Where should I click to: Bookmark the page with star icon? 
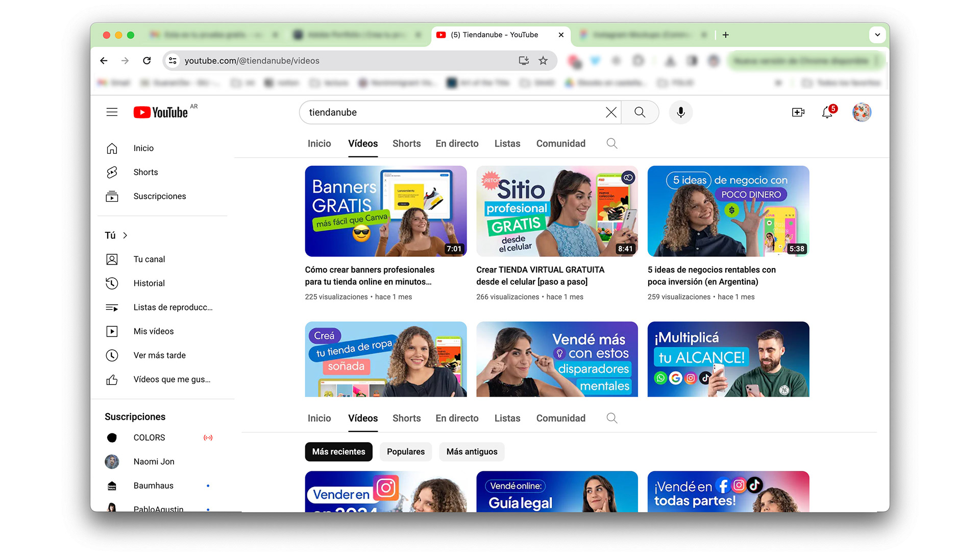543,61
